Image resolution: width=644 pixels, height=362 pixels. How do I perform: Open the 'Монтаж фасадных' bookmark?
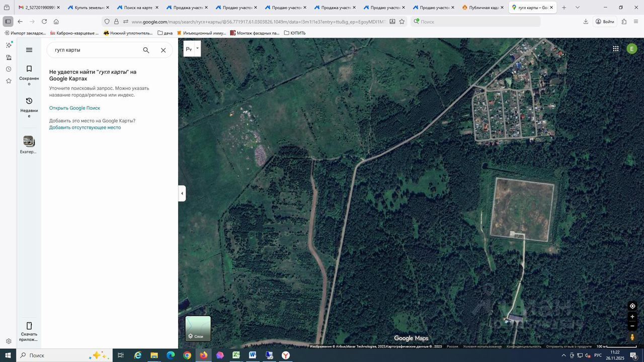coord(255,33)
